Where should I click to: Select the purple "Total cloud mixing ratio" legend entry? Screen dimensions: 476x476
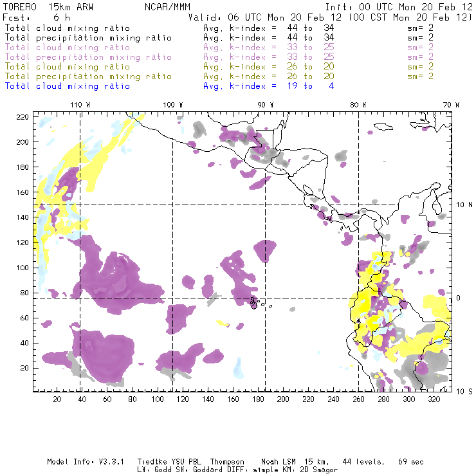pos(68,48)
